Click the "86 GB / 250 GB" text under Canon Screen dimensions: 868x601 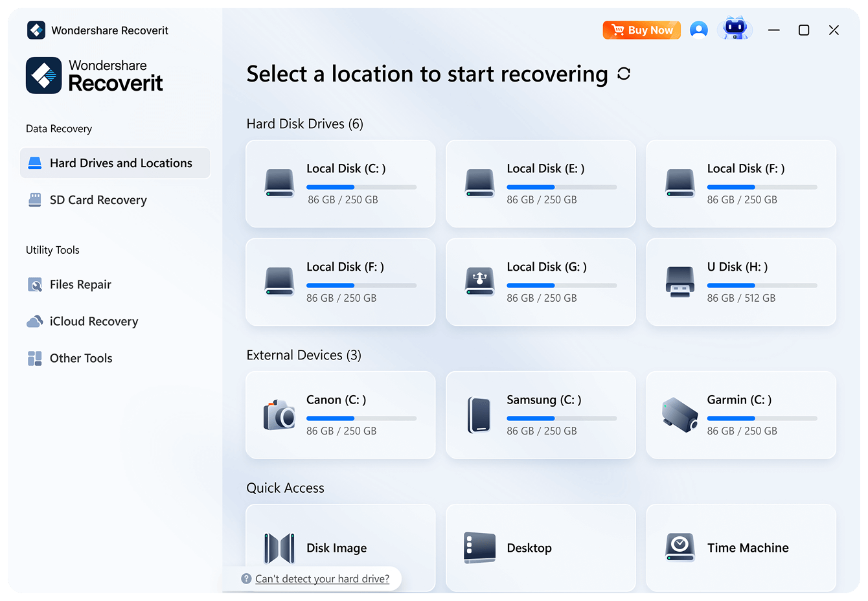(341, 431)
